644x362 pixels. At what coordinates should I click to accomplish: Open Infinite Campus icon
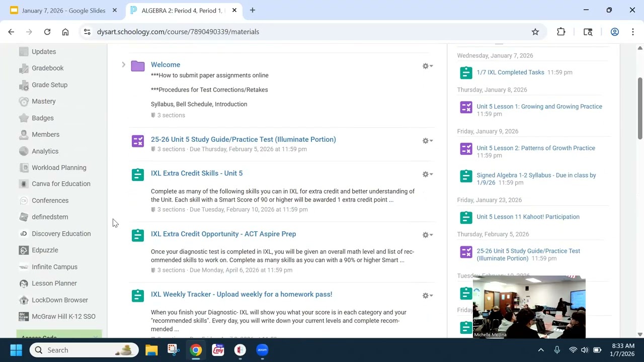[x=24, y=266]
